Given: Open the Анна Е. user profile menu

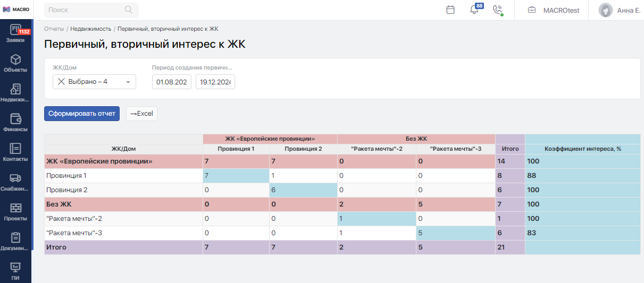Looking at the screenshot, I should click(619, 10).
